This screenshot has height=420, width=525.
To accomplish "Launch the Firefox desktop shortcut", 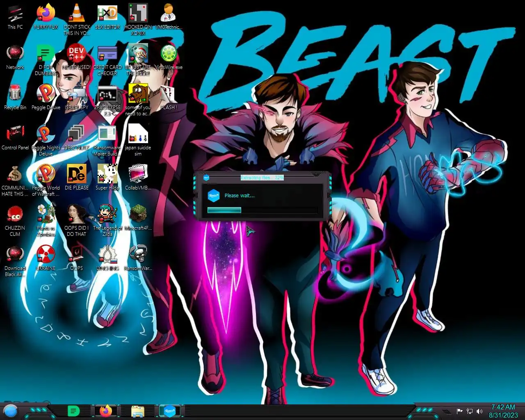I will click(x=46, y=16).
